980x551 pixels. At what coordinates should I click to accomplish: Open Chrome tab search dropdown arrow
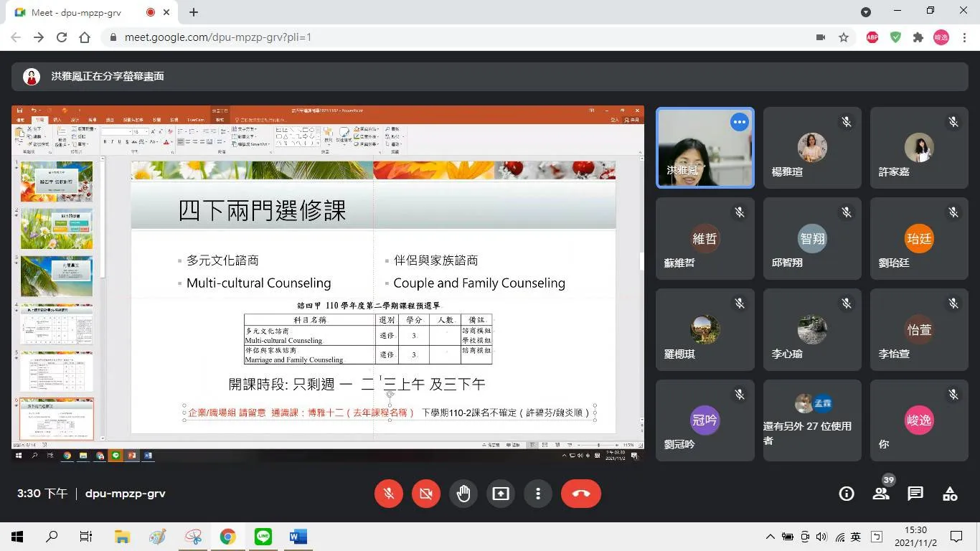(x=866, y=12)
